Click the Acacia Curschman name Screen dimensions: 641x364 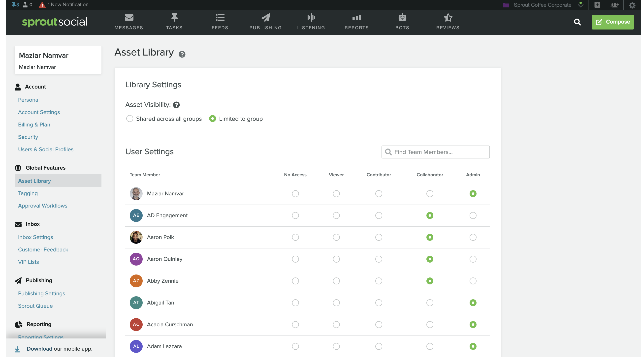pos(170,325)
